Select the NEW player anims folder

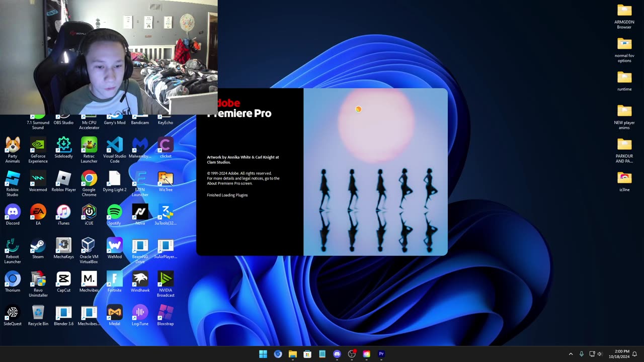[624, 117]
